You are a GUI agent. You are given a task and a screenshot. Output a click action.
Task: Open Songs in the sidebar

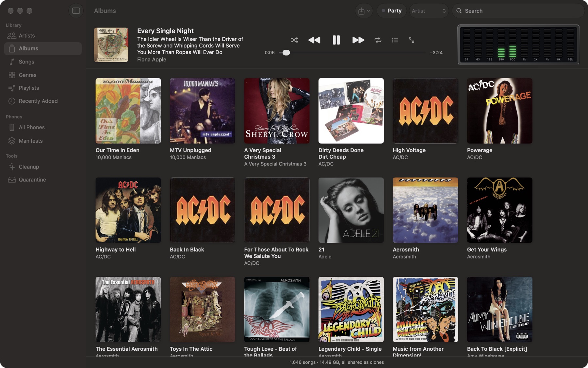pos(43,62)
